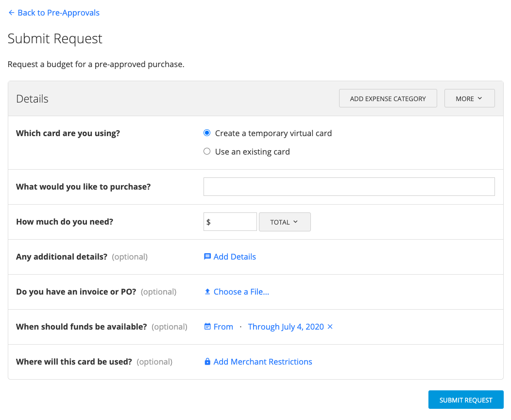Click the lock icon near Add Merchant Restrictions
511x420 pixels.
tap(207, 361)
